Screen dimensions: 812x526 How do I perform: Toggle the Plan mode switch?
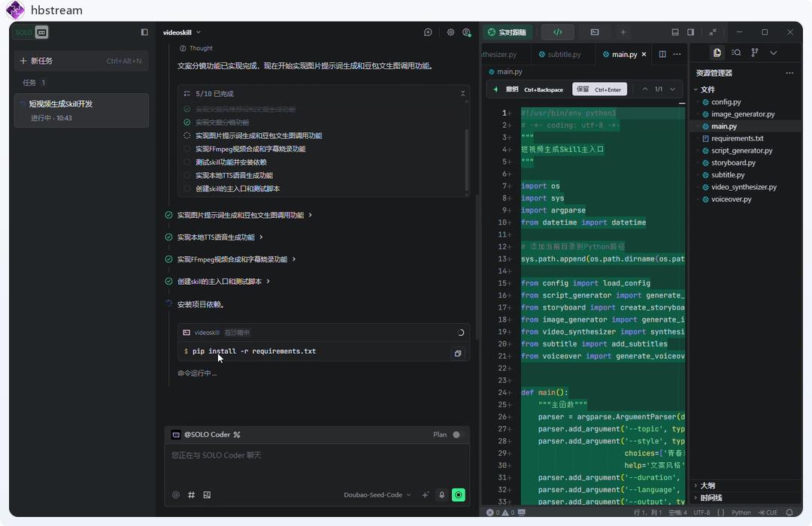click(x=456, y=434)
